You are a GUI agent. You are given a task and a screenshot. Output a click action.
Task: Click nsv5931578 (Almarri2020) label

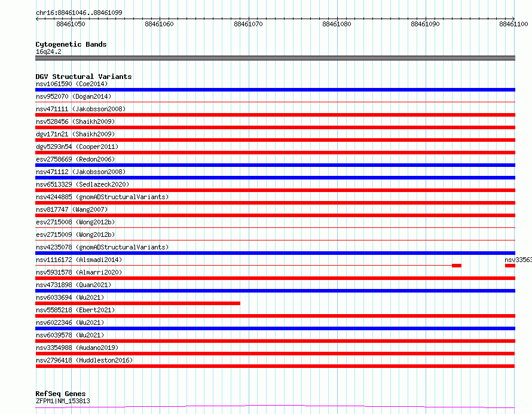tap(79, 272)
